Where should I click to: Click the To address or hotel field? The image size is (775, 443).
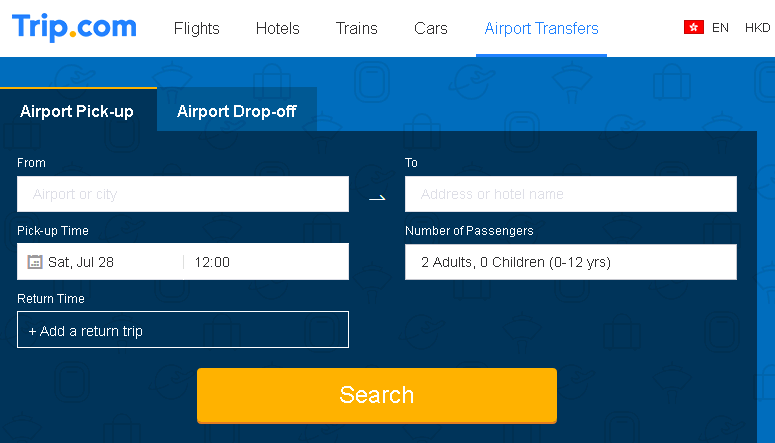[571, 194]
